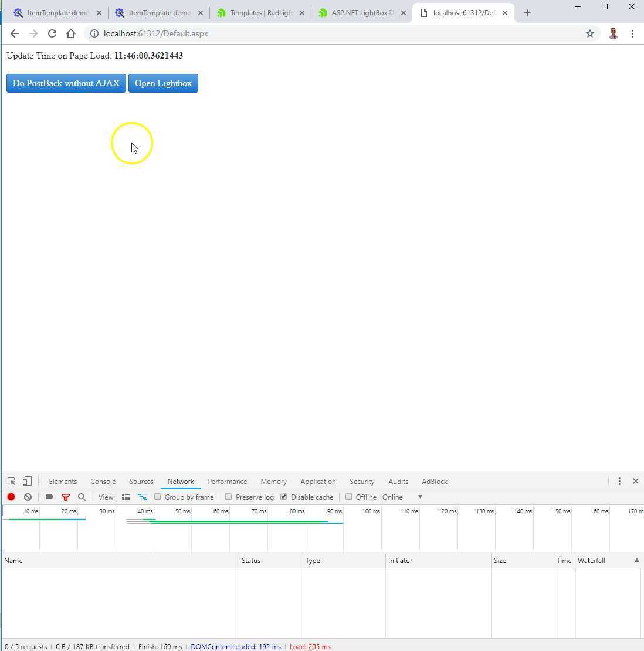
Task: Toggle large request rows view
Action: (126, 497)
